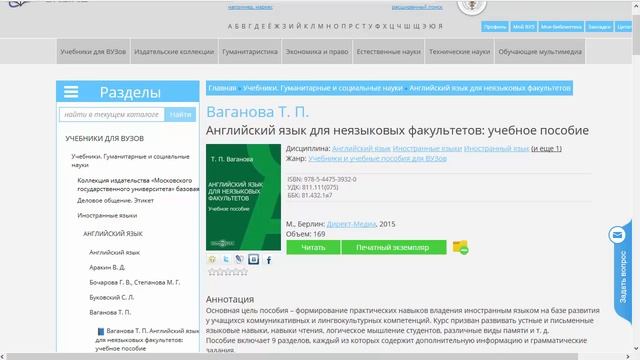This screenshot has width=640, height=360.
Task: Select Английский язык sidebar tree item
Action: coord(114,253)
